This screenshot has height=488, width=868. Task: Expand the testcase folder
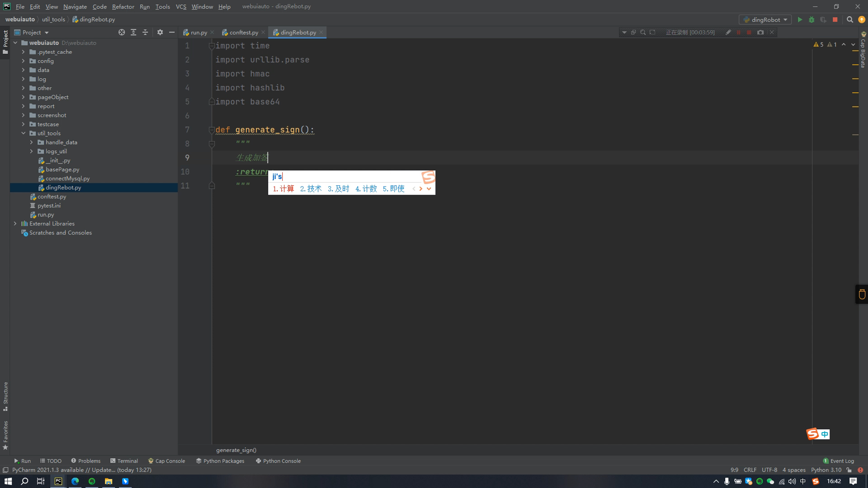pyautogui.click(x=23, y=124)
